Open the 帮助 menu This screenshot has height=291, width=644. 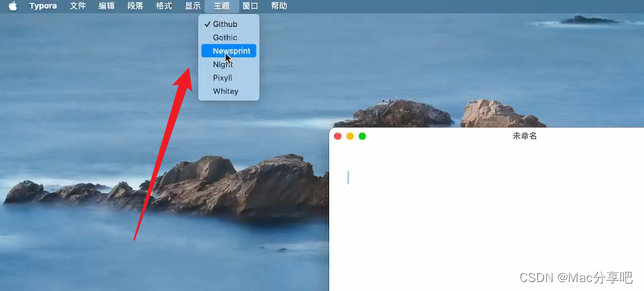coord(279,6)
